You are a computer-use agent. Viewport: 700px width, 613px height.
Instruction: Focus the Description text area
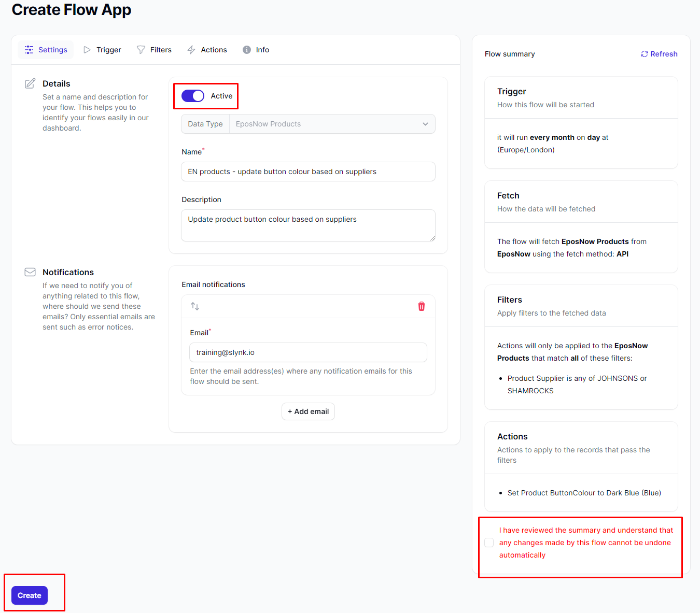(x=308, y=225)
